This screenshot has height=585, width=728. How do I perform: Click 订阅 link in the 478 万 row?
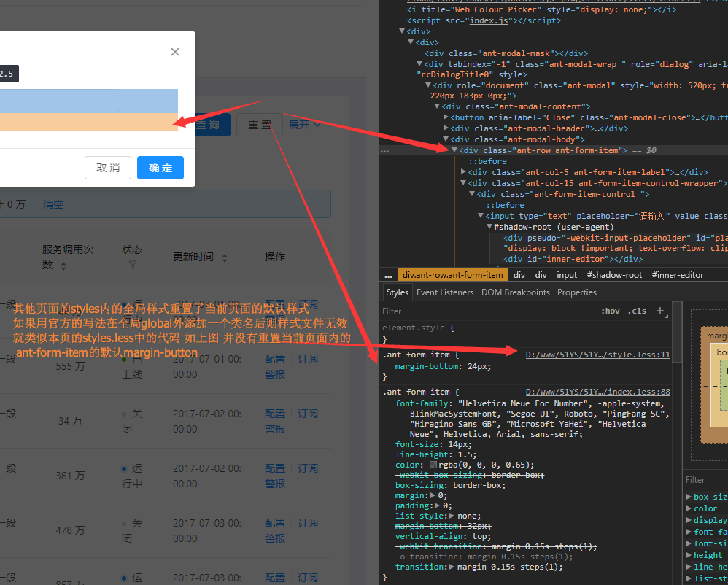[307, 523]
